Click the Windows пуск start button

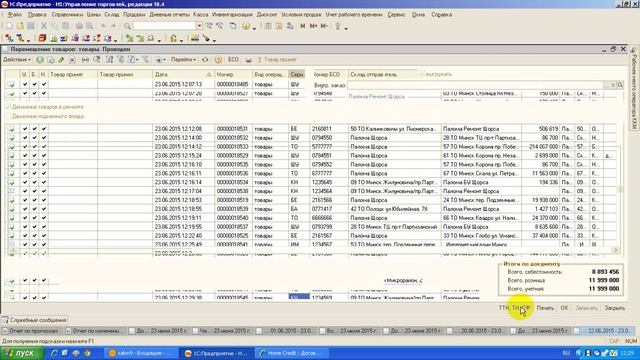[22, 353]
